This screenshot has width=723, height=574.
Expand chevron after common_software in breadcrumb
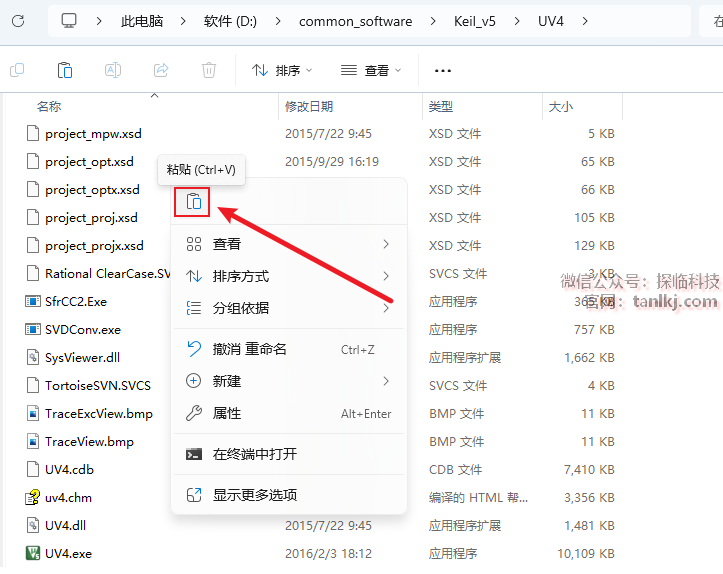[433, 21]
